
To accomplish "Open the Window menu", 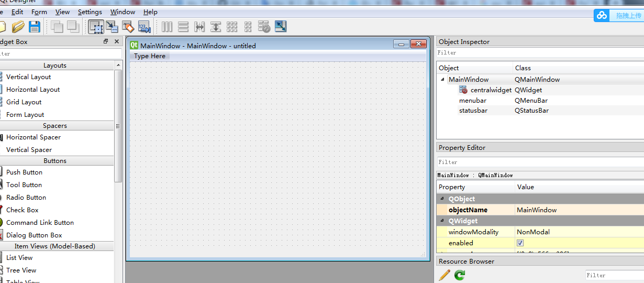I will tap(123, 12).
